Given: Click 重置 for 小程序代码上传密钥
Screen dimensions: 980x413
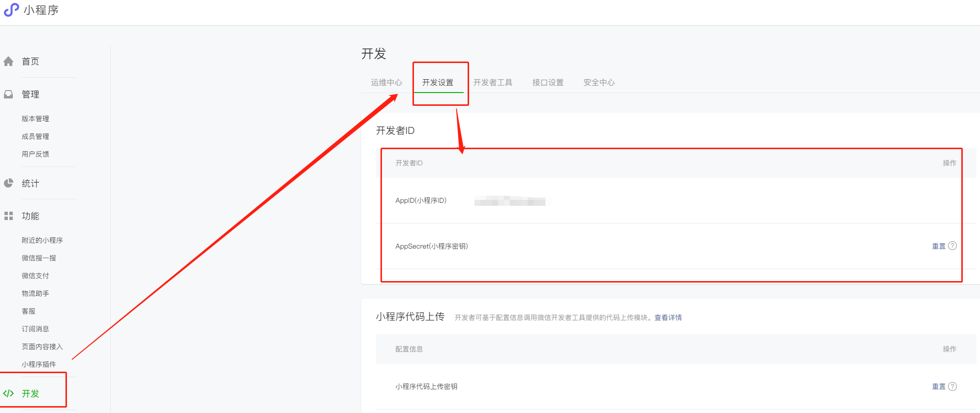Looking at the screenshot, I should [938, 387].
